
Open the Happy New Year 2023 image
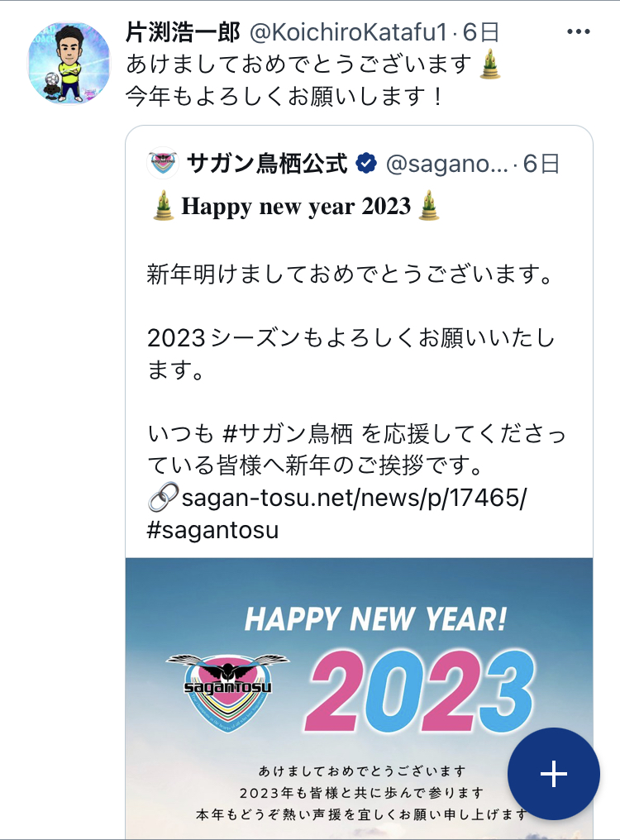pos(359,698)
